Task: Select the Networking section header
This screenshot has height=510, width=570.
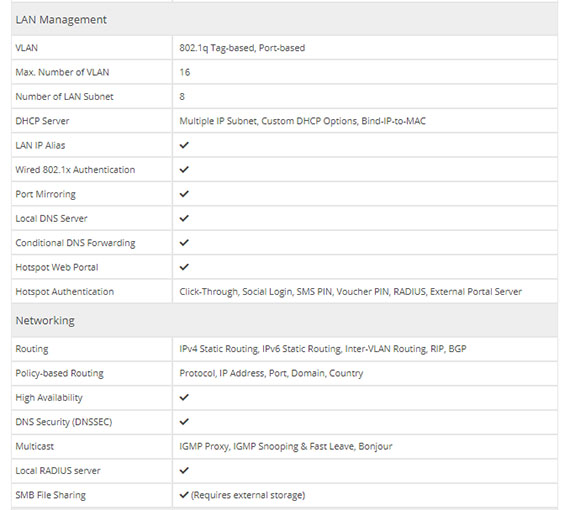Action: tap(284, 321)
